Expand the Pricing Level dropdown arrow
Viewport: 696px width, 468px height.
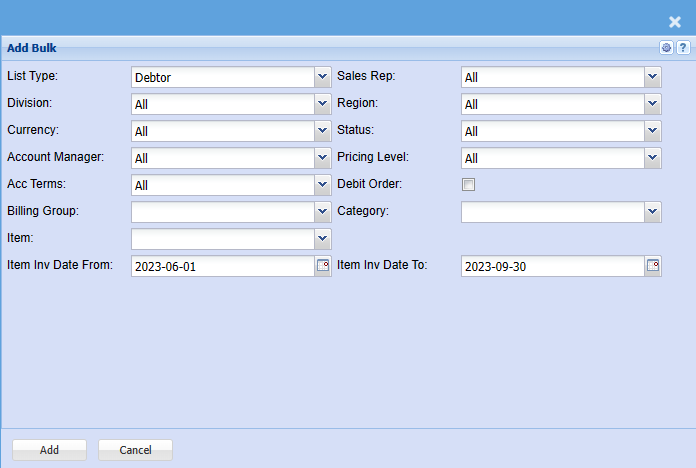pyautogui.click(x=652, y=158)
